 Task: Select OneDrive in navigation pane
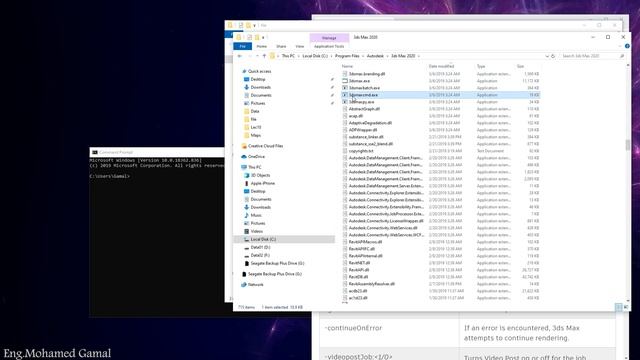click(256, 157)
